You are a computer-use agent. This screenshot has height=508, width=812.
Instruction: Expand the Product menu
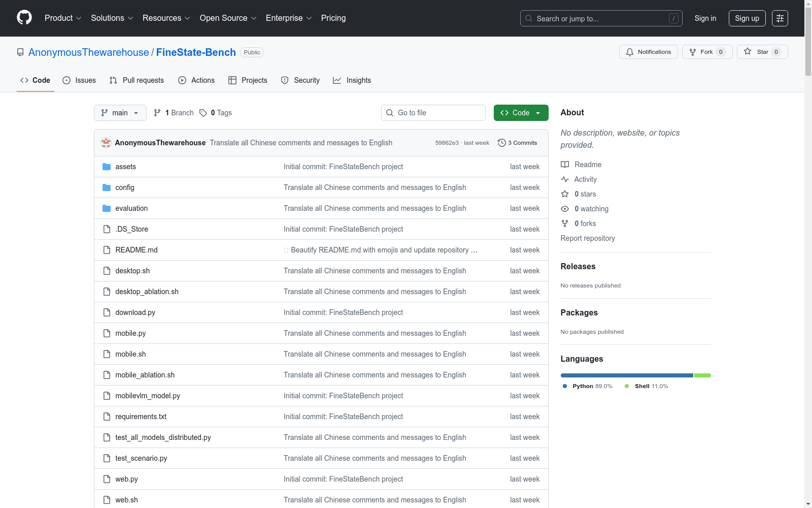click(x=63, y=18)
